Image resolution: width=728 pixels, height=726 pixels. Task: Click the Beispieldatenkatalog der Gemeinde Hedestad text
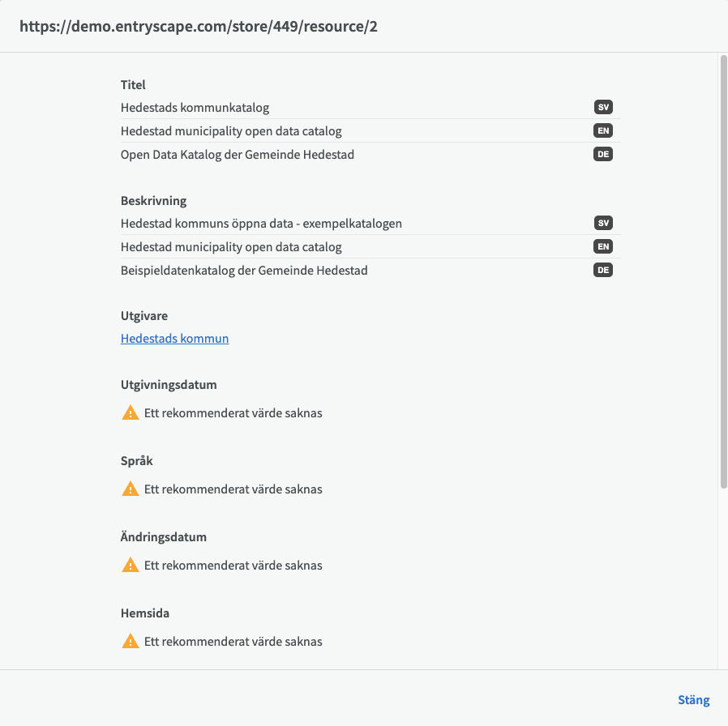click(244, 270)
